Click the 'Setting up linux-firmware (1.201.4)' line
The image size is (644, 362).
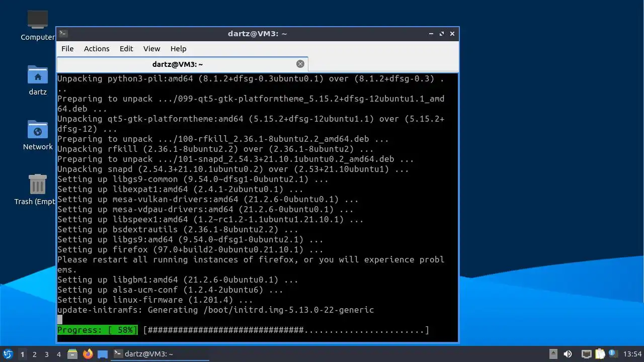coord(155,300)
